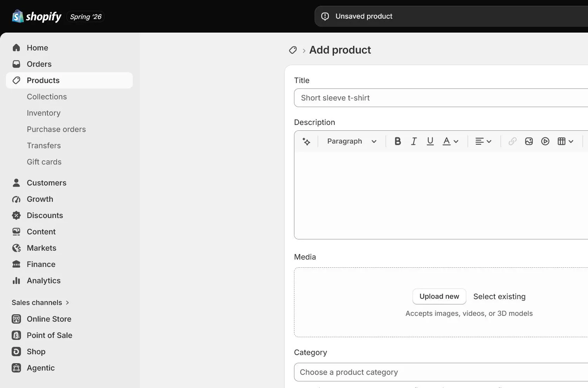Open the Paragraph style dropdown
Viewport: 588px width, 388px height.
click(x=352, y=141)
